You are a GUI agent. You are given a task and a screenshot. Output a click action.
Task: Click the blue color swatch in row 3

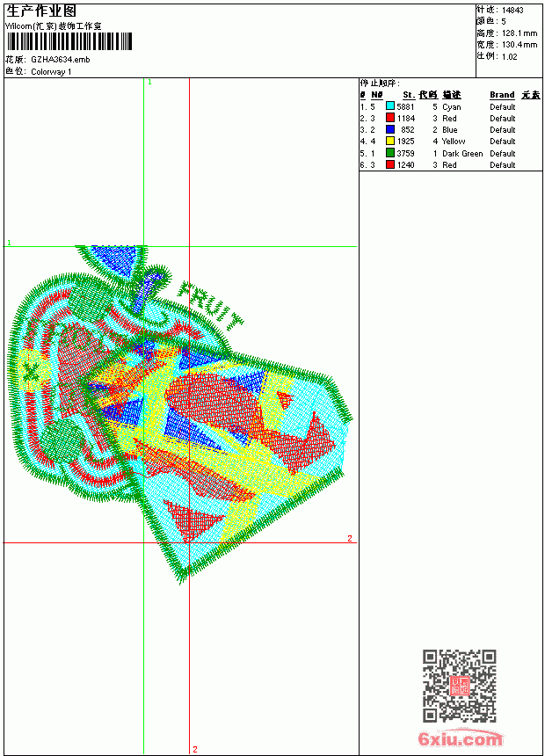[x=390, y=129]
